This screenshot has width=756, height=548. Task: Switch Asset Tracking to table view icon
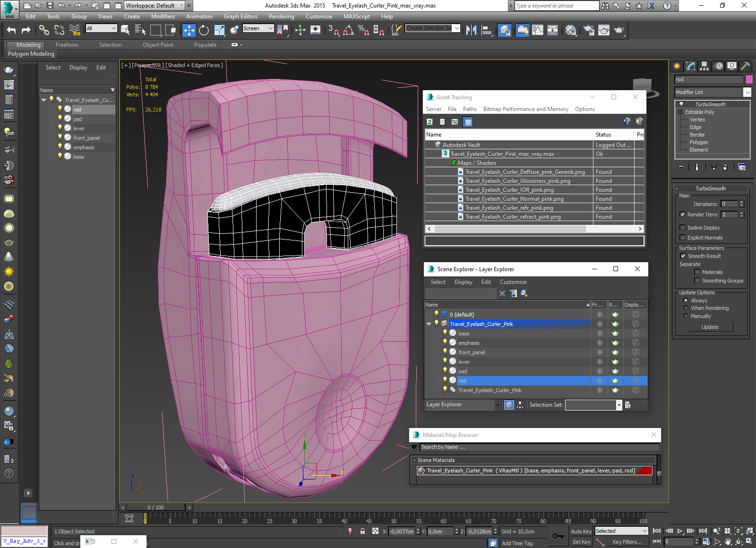pyautogui.click(x=468, y=122)
